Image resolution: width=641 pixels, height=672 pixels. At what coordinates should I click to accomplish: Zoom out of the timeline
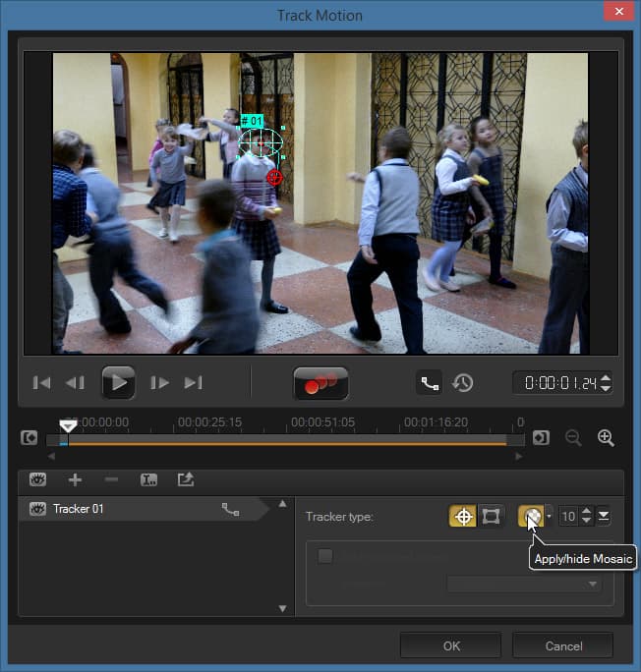pyautogui.click(x=573, y=438)
